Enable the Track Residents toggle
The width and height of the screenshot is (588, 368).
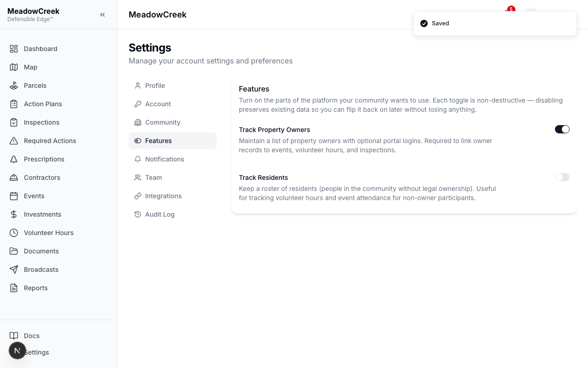pos(562,177)
